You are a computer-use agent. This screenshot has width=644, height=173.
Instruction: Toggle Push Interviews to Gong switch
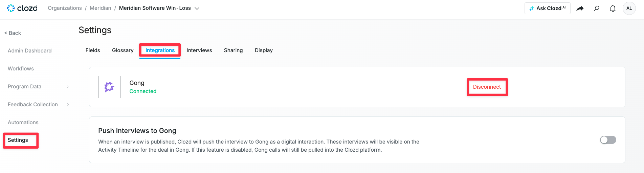tap(608, 140)
